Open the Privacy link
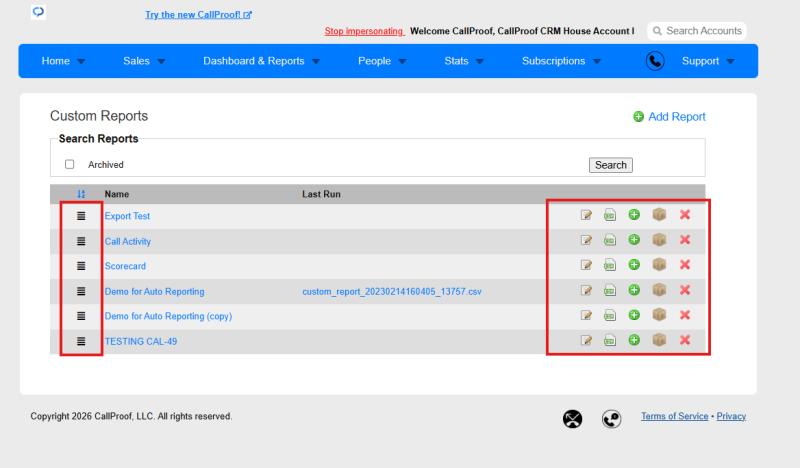Image resolution: width=800 pixels, height=468 pixels. coord(731,416)
